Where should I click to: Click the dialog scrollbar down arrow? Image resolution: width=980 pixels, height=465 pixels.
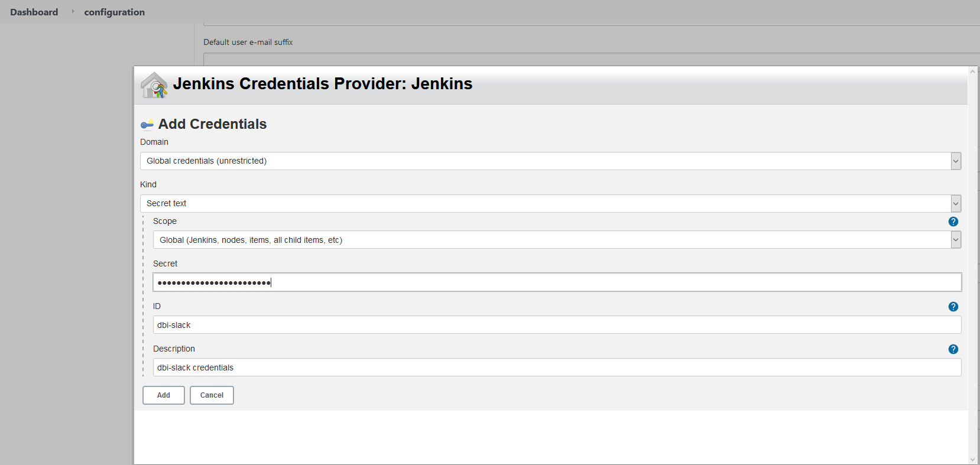[972, 459]
